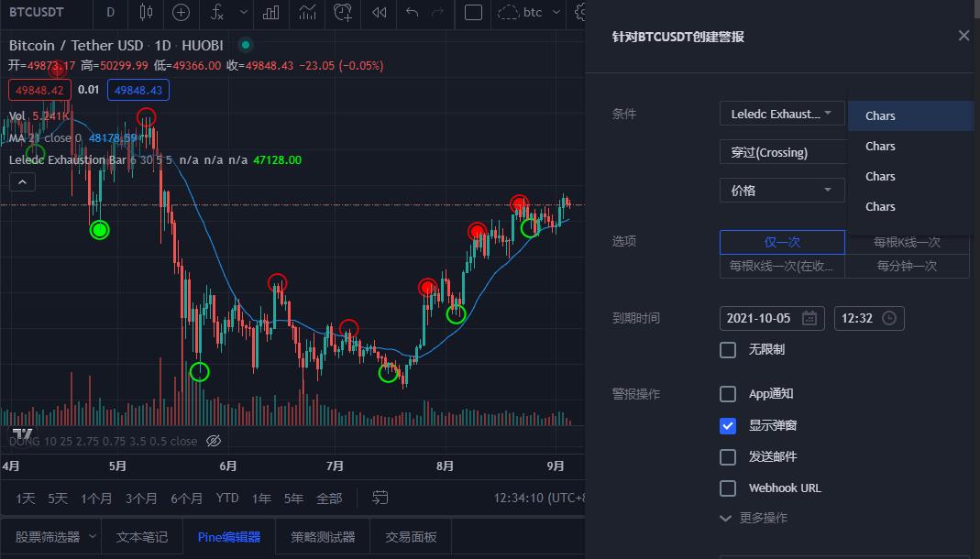
Task: Click the compare or add symbol icon
Action: point(181,13)
